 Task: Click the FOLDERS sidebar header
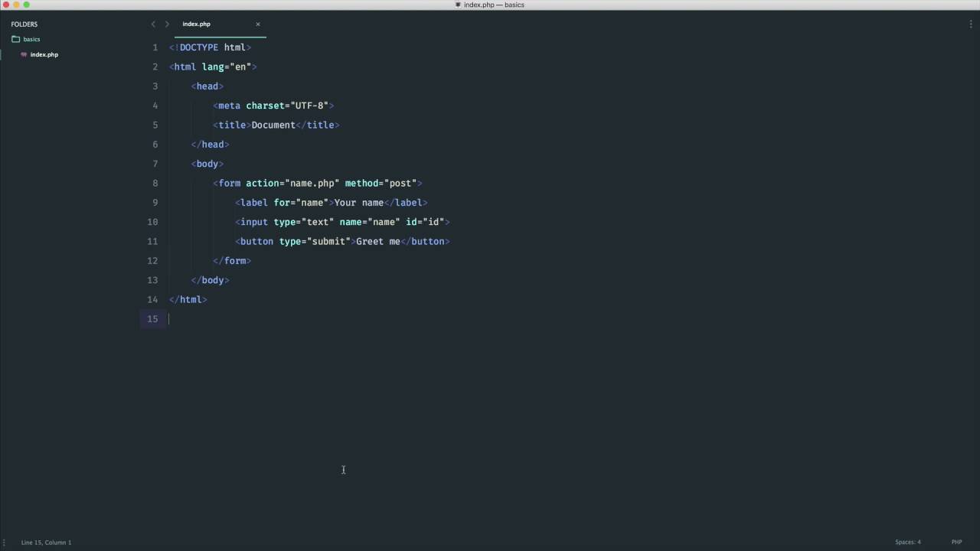[24, 24]
